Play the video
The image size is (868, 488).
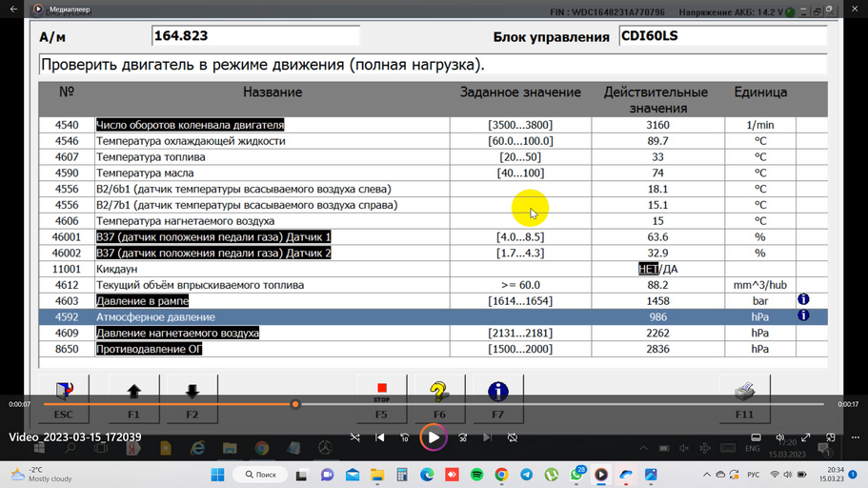(434, 437)
